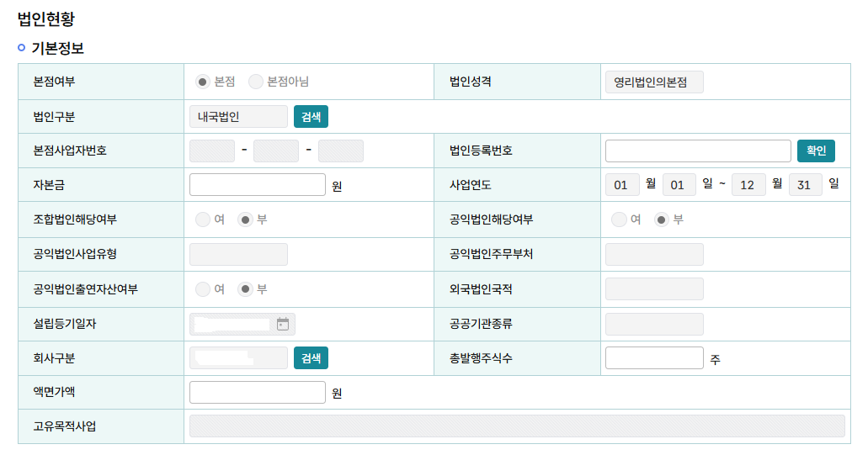Click 사업연도 start day field

point(679,185)
